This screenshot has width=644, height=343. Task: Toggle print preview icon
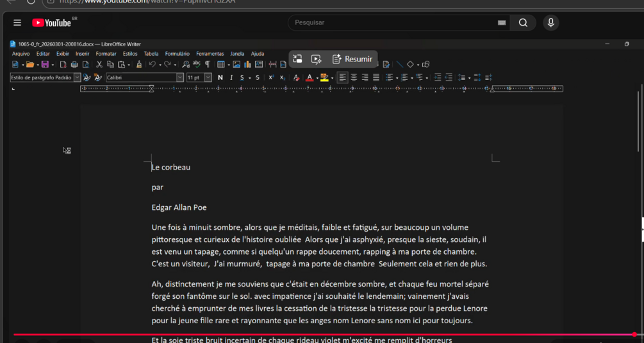(85, 65)
